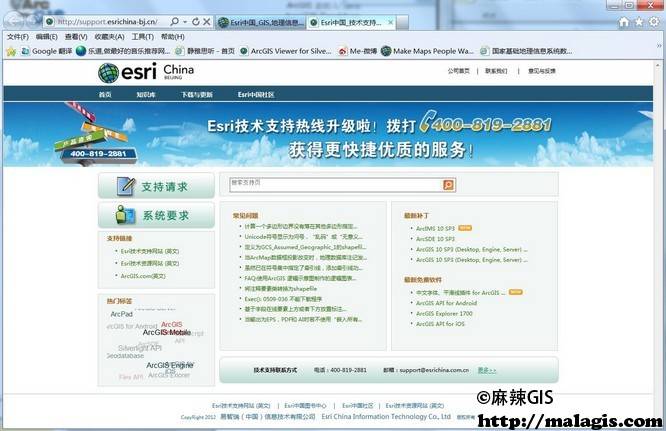666x431 pixels.
Task: Open the 工具(T) menu
Action: [x=142, y=37]
